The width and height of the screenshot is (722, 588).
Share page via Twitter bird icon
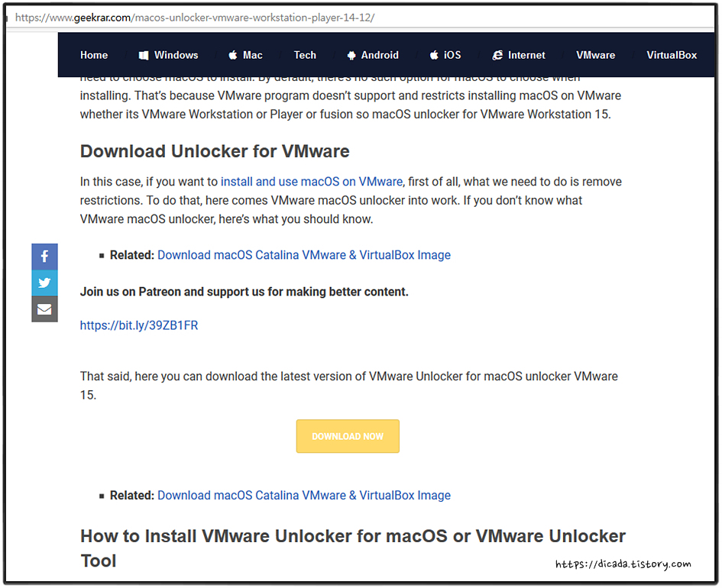(44, 283)
